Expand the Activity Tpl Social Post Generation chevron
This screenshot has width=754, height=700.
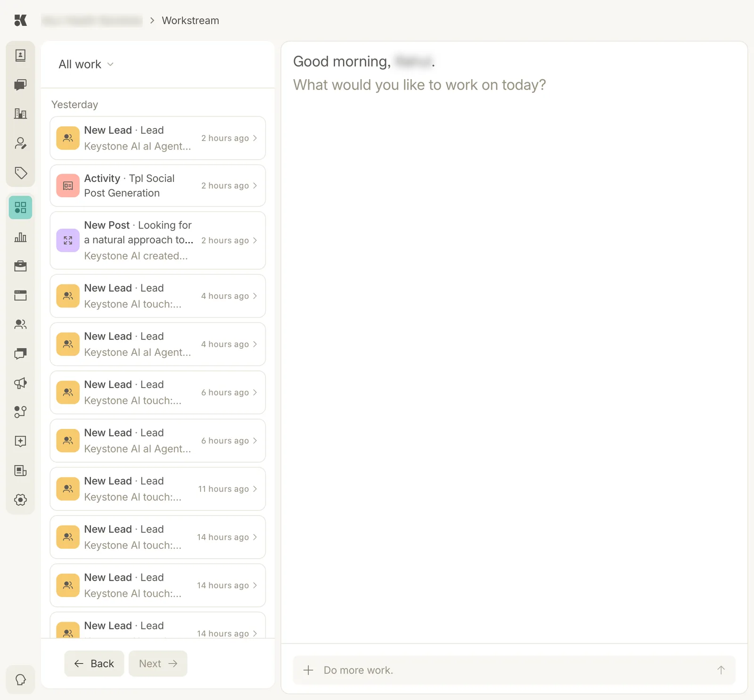(x=255, y=186)
